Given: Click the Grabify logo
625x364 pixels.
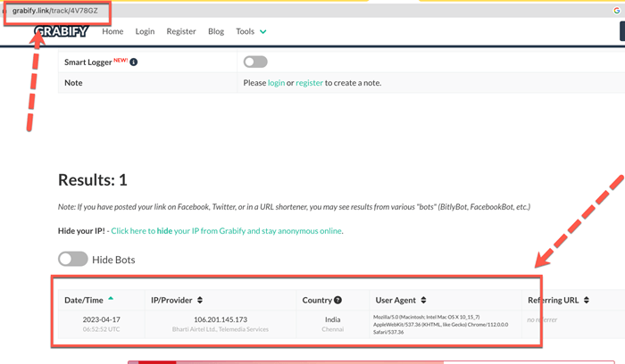Looking at the screenshot, I should pyautogui.click(x=62, y=31).
